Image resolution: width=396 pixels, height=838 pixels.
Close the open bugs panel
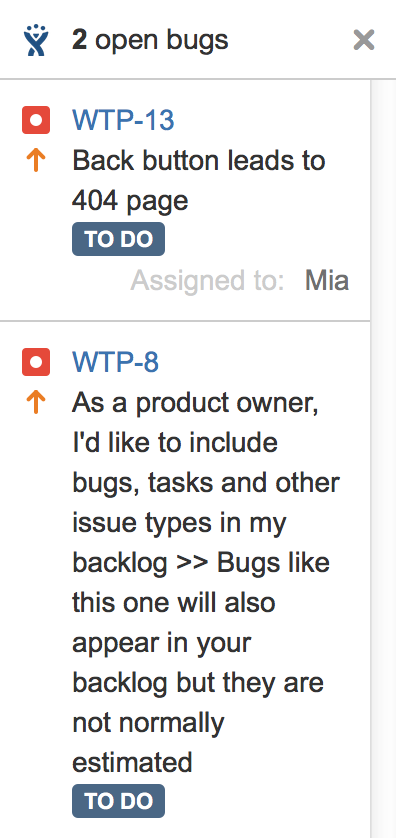[x=364, y=40]
